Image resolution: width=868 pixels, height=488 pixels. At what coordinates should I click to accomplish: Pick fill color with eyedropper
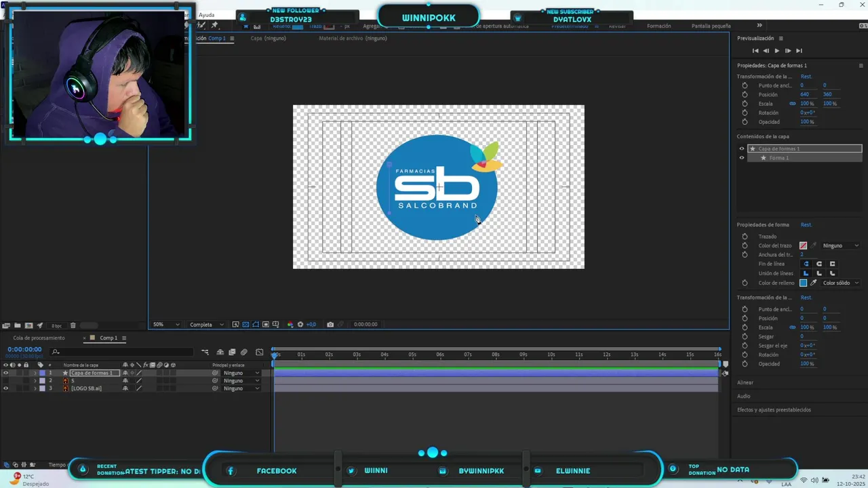pyautogui.click(x=813, y=283)
